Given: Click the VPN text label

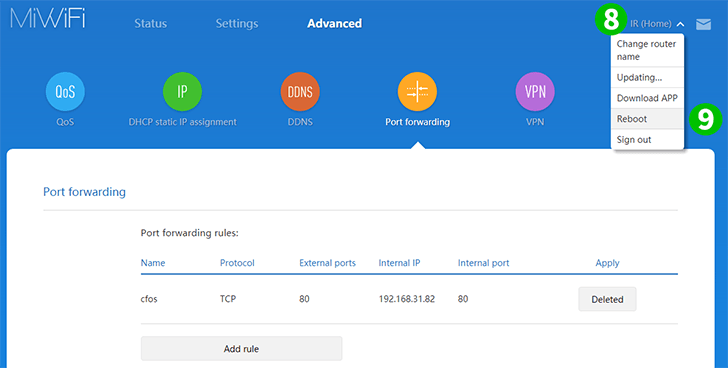Looking at the screenshot, I should 535,122.
